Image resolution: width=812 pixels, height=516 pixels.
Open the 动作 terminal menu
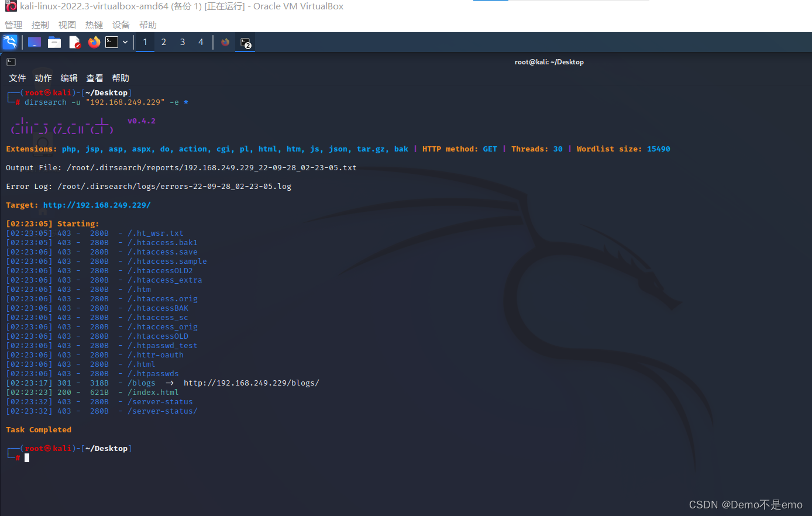tap(43, 78)
